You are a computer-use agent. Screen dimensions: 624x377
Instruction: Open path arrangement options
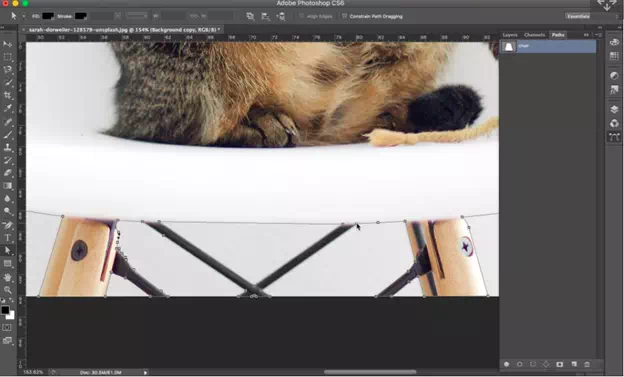coord(281,16)
